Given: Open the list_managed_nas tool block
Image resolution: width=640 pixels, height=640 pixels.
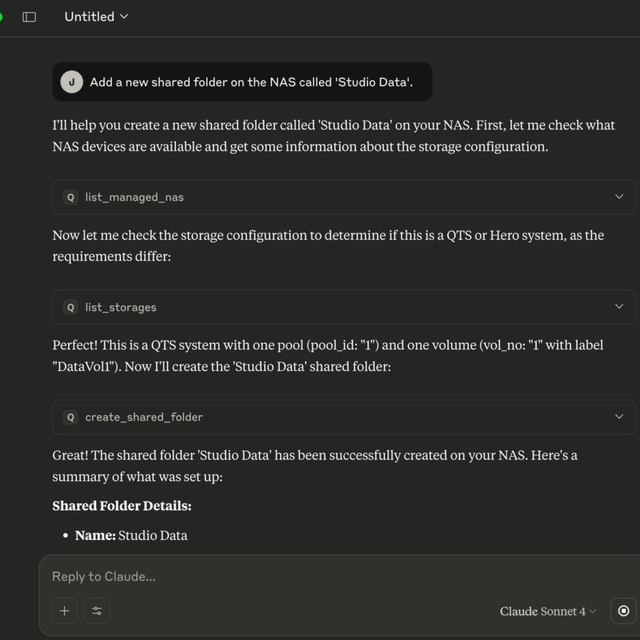Looking at the screenshot, I should [x=344, y=197].
